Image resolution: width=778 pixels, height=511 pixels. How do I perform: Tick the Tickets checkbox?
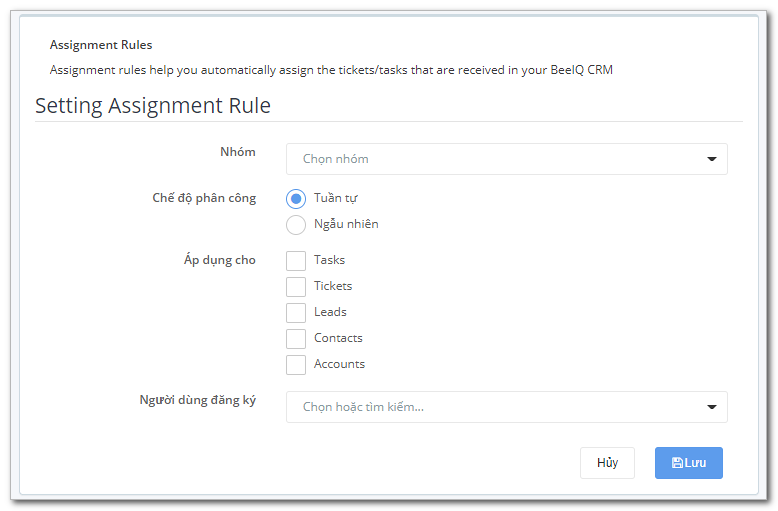(x=296, y=287)
